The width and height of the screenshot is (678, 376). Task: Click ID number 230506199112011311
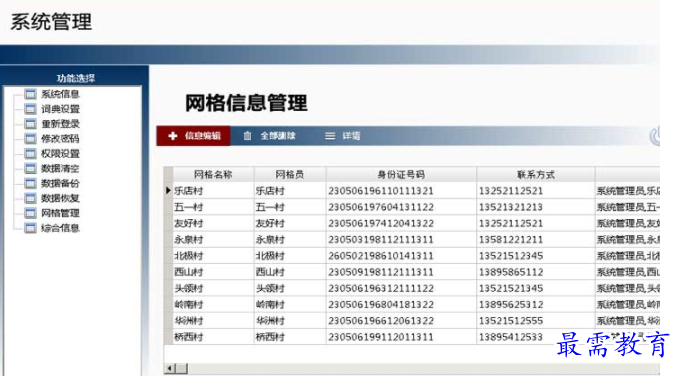(x=381, y=337)
